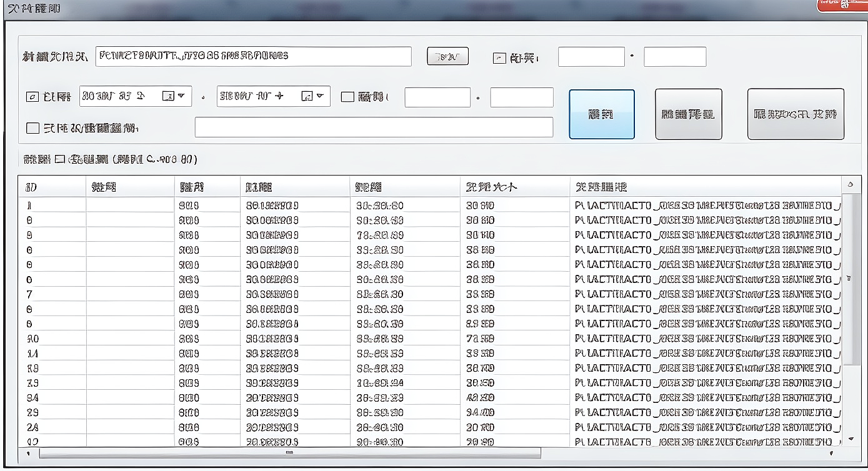The width and height of the screenshot is (868, 471).
Task: Click into the file path text field
Action: click(x=253, y=56)
